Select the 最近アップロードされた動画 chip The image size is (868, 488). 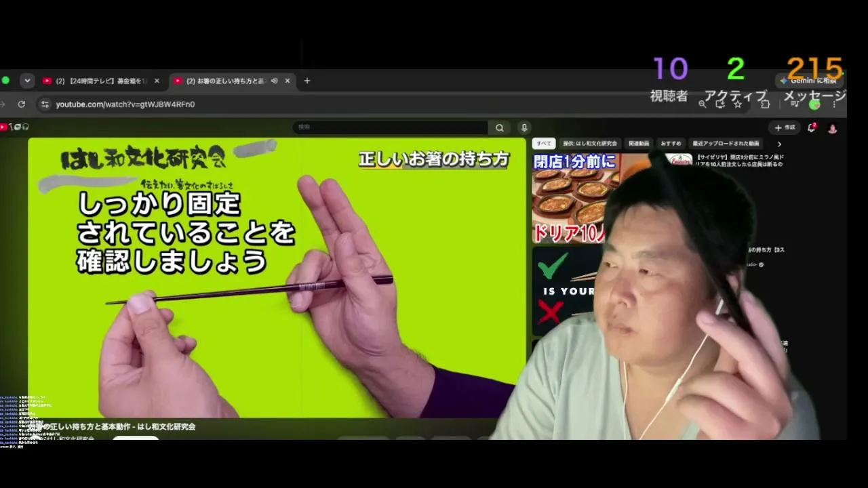tap(726, 144)
